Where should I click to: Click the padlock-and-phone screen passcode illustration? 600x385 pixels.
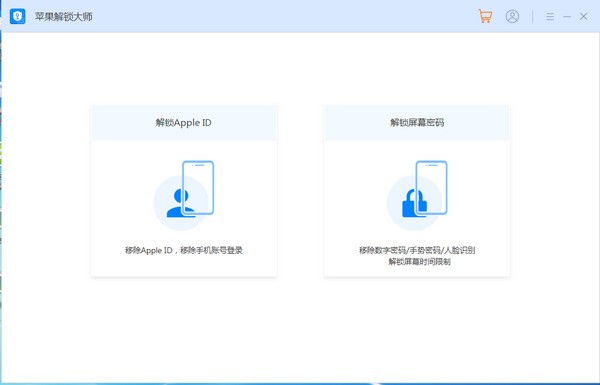coord(417,195)
